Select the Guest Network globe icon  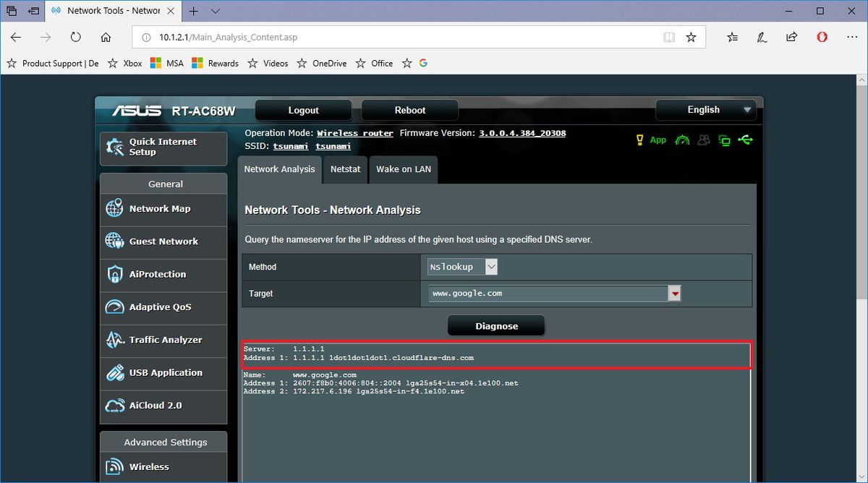click(x=114, y=241)
